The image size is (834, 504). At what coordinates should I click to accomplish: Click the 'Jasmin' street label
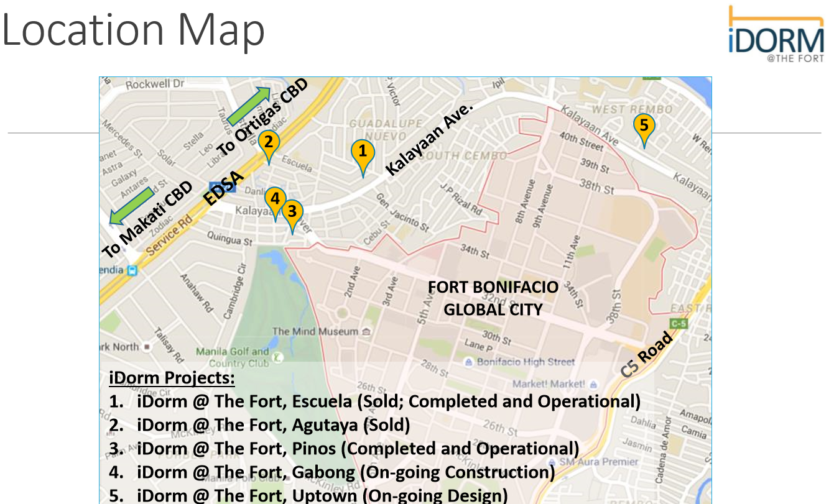tap(637, 446)
